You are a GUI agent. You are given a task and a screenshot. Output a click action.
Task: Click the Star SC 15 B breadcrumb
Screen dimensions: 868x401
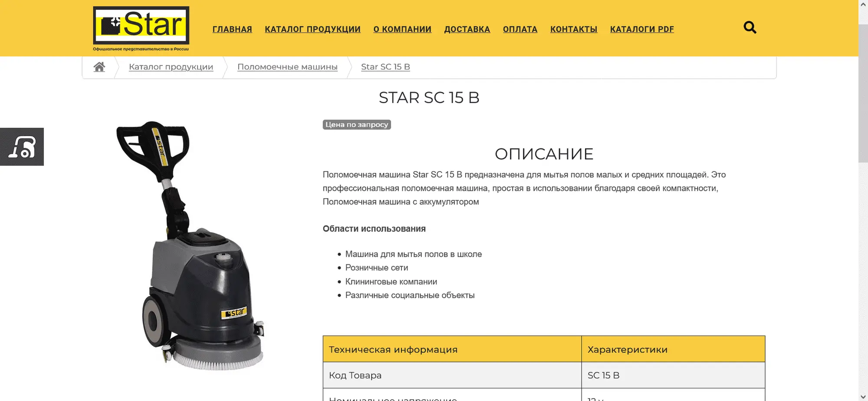(385, 67)
